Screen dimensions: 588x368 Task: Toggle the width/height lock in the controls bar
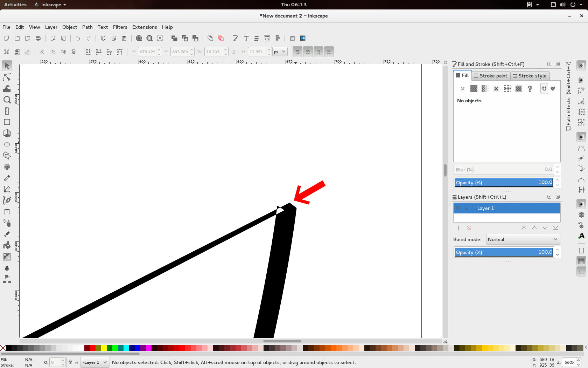click(234, 52)
